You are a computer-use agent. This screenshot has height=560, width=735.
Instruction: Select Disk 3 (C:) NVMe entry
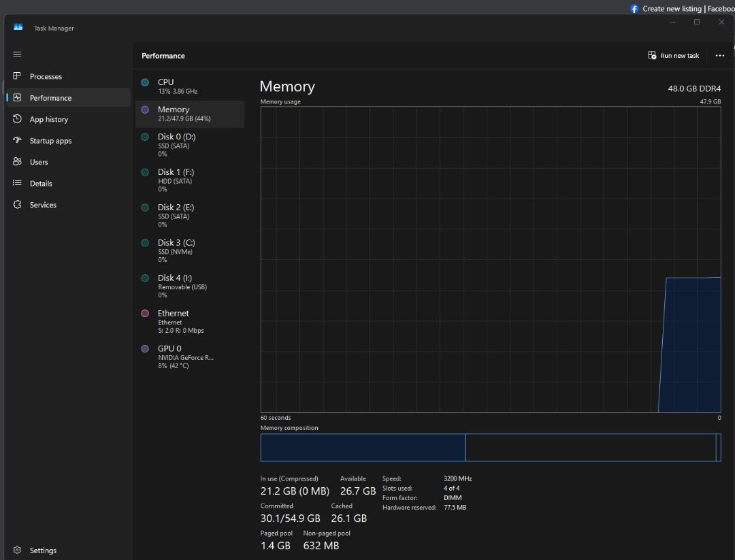click(x=190, y=250)
